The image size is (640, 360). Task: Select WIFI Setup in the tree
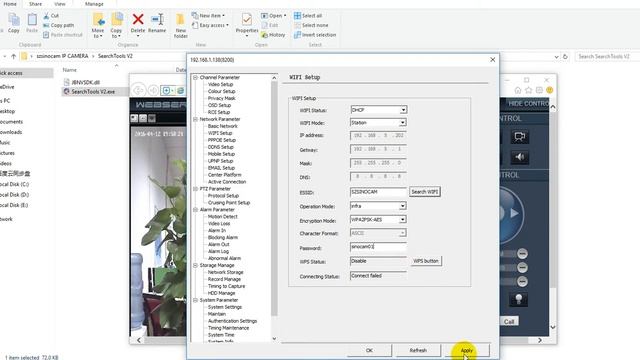[x=220, y=133]
